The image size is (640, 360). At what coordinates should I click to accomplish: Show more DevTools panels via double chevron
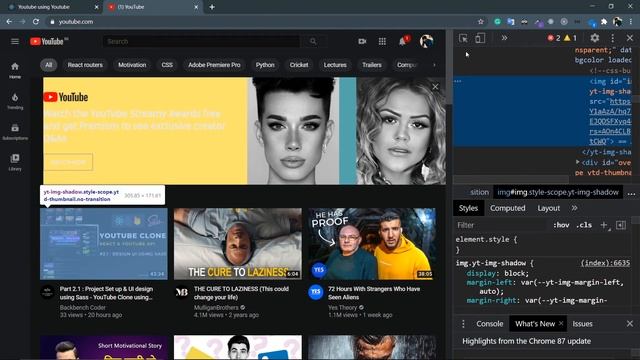click(504, 38)
